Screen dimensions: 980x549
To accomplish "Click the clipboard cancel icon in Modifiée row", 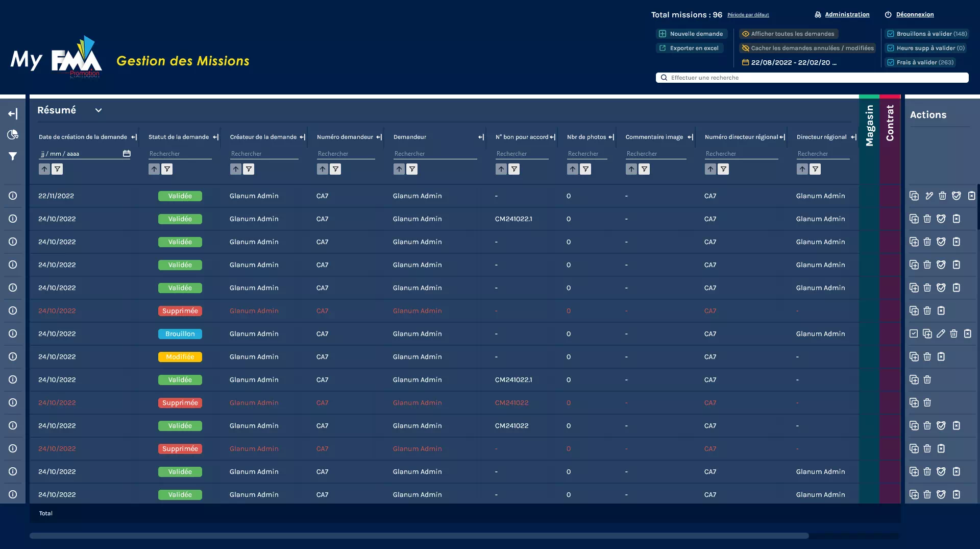I will (941, 356).
